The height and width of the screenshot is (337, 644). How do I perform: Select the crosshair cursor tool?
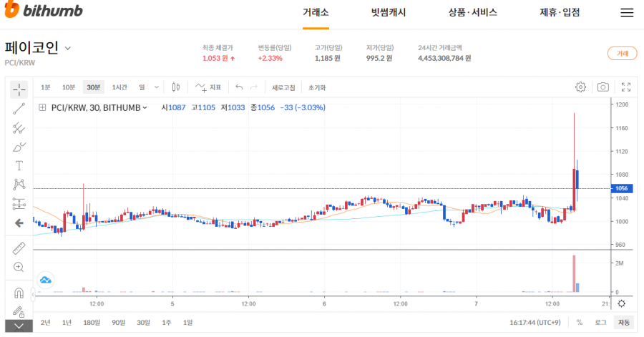pyautogui.click(x=19, y=89)
